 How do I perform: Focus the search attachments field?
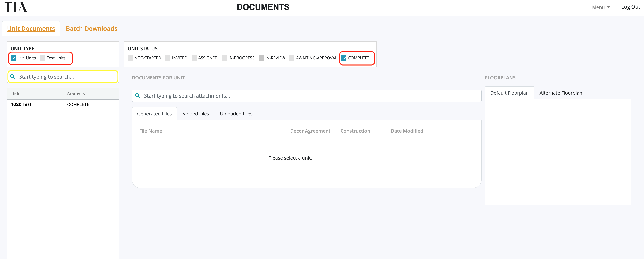[307, 96]
